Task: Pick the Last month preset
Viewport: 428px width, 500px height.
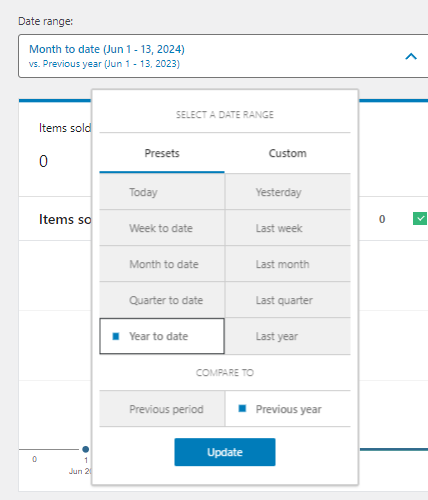Action: (288, 264)
